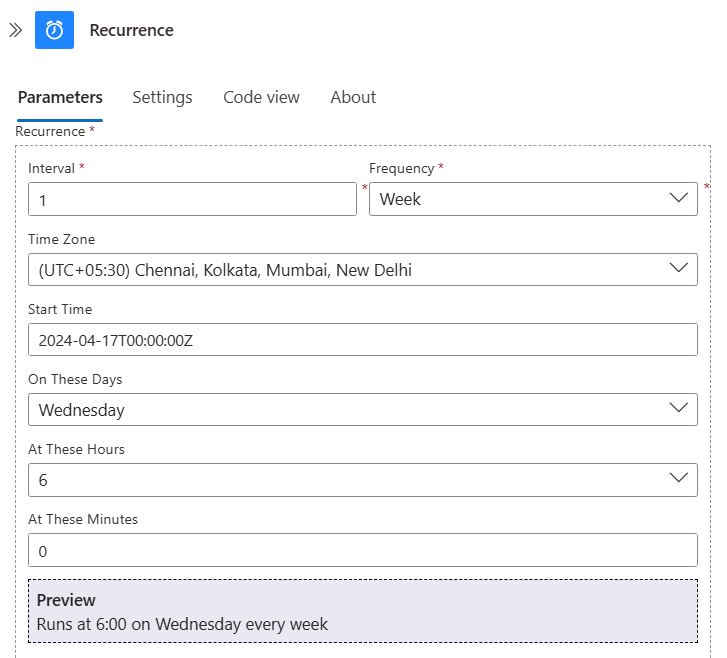The image size is (727, 658).
Task: Click the Start Time input field
Action: (362, 340)
